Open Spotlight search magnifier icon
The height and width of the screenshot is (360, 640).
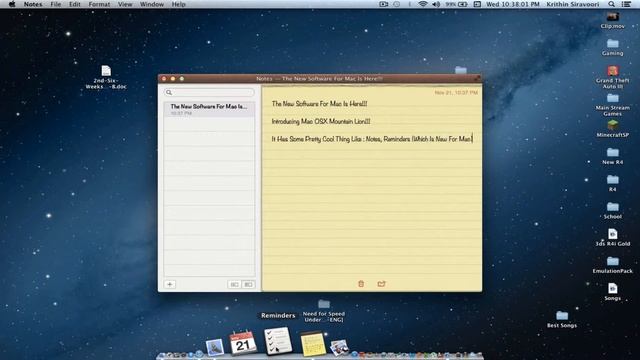(611, 4)
